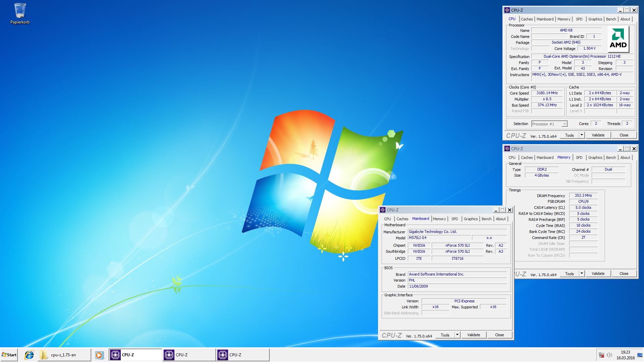This screenshot has width=644, height=362.
Task: Select the SPD tab in the Memory window
Action: (579, 158)
